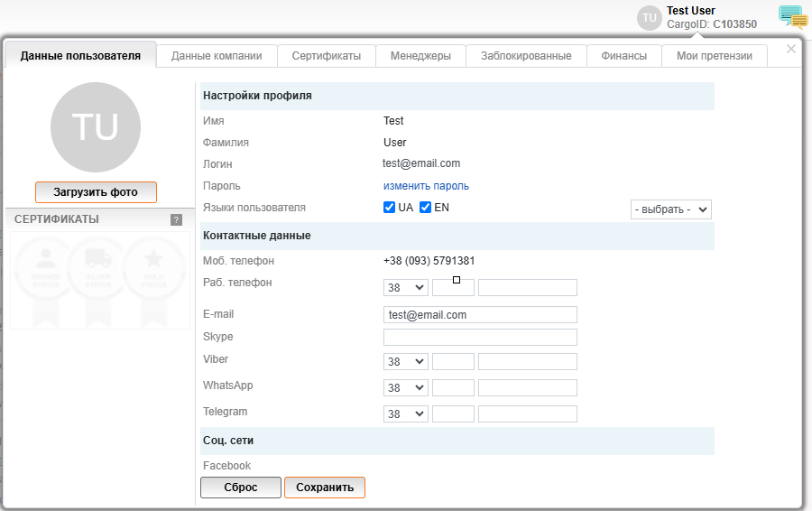
Task: Expand the Viber country code dropdown
Action: point(406,361)
